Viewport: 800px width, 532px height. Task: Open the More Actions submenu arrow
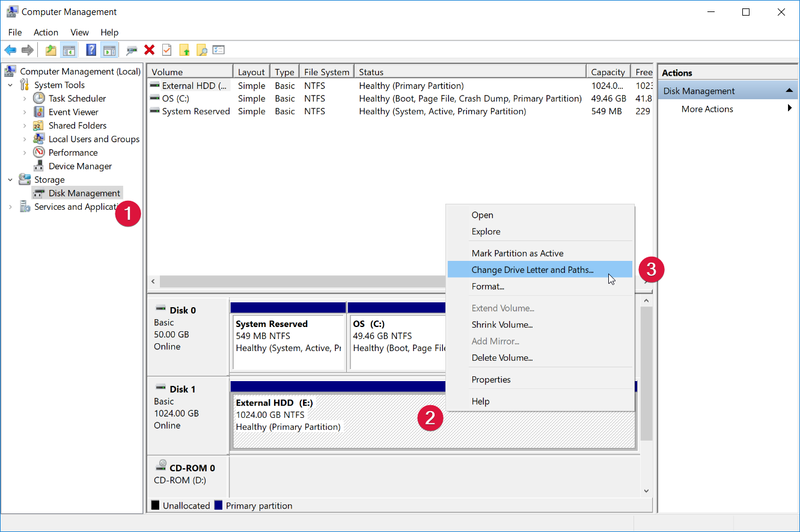click(x=790, y=109)
